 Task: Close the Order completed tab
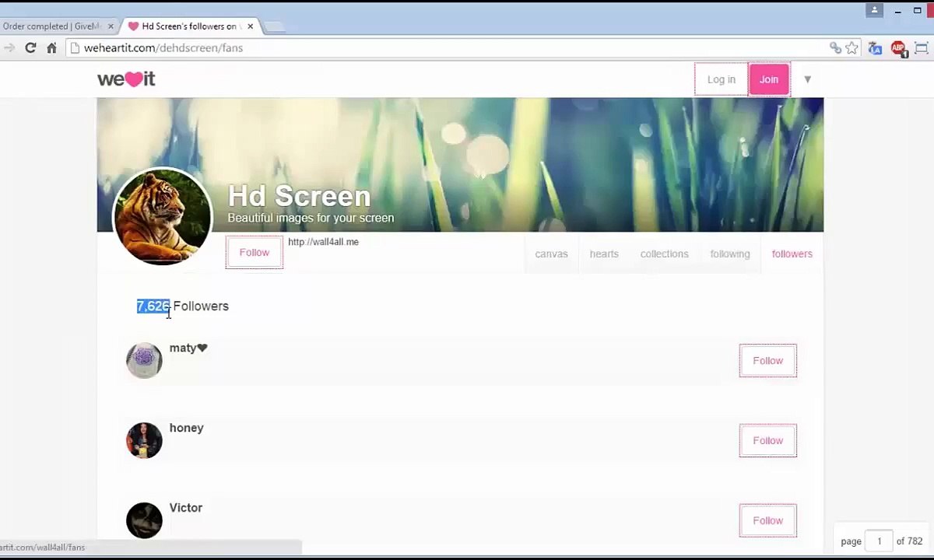111,26
